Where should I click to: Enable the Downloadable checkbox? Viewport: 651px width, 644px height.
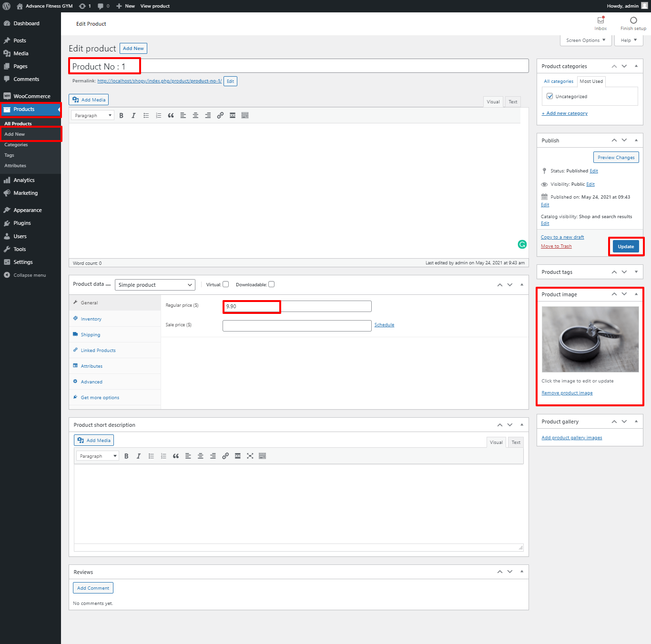[x=272, y=284]
